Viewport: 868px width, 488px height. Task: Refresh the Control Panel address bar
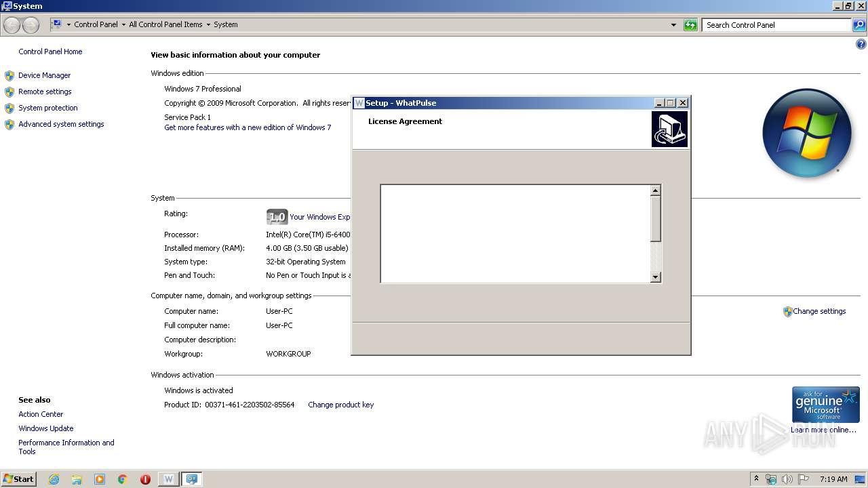(690, 25)
